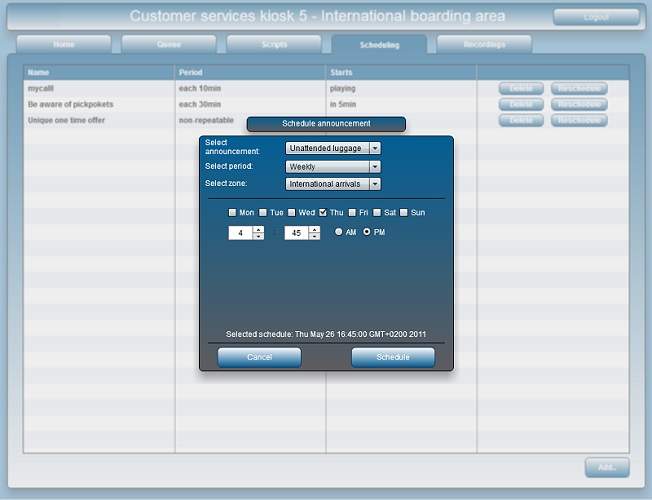Viewport: 652px width, 500px height.
Task: Select the PM radio button
Action: pos(367,232)
